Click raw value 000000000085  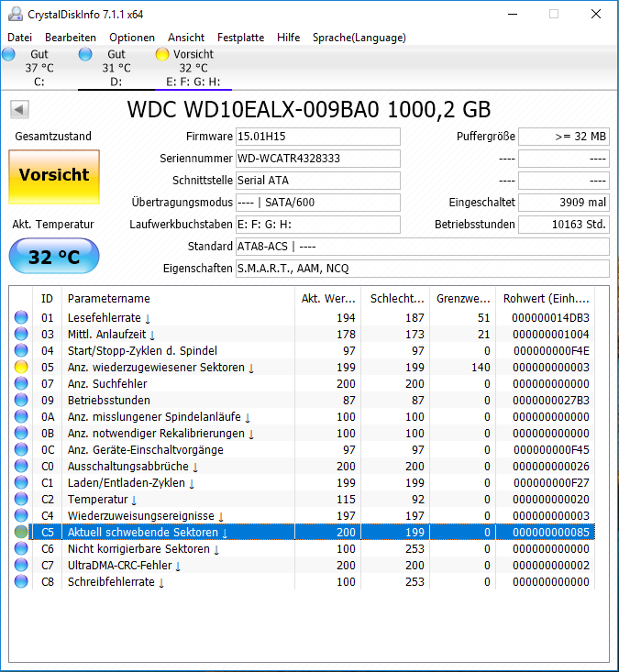point(551,533)
